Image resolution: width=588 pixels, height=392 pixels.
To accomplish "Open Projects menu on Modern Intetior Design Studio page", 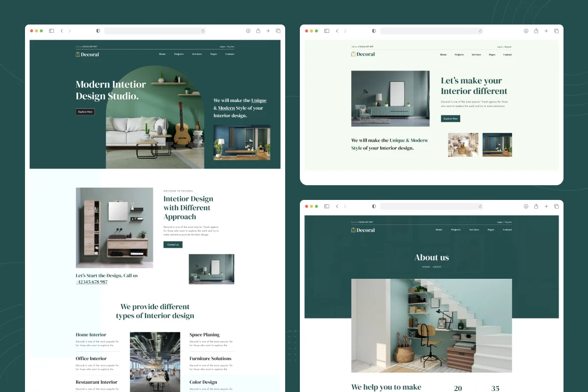I will coord(179,54).
